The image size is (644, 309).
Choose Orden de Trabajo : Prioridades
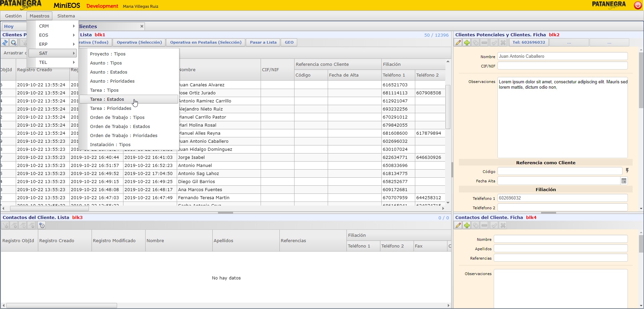pos(129,135)
